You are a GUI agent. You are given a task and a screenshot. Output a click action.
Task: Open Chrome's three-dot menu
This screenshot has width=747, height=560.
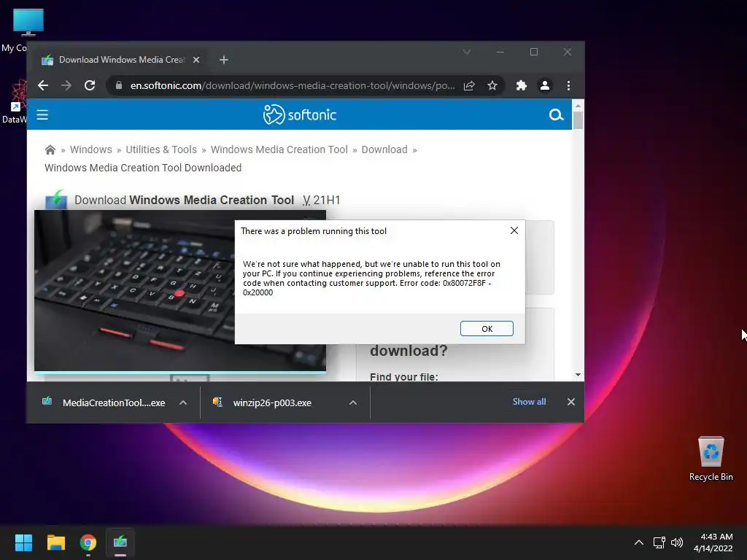point(568,86)
